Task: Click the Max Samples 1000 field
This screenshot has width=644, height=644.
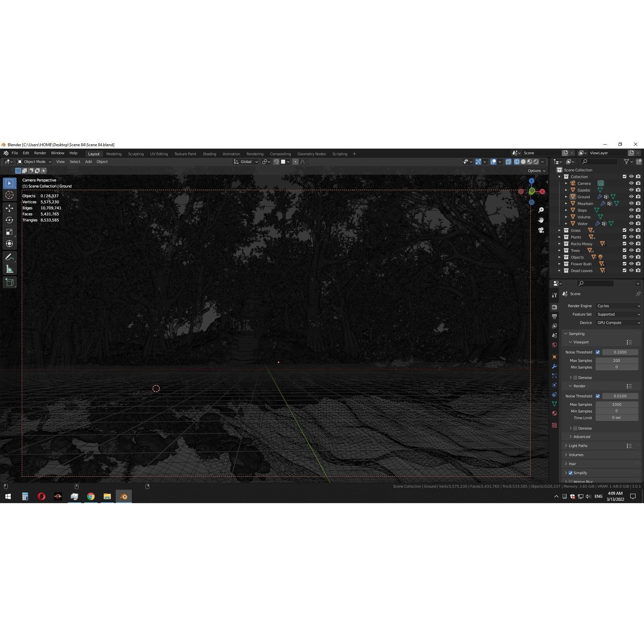Action: pos(616,405)
